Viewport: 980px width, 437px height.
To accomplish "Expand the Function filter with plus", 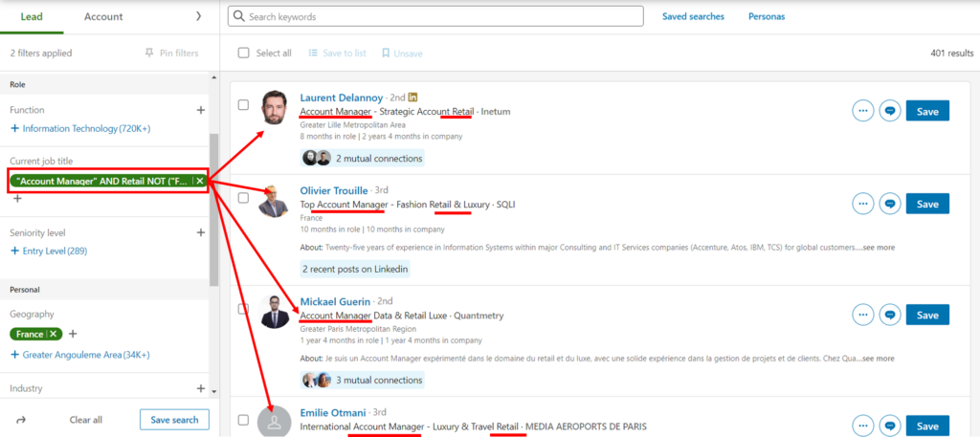I will coord(201,110).
